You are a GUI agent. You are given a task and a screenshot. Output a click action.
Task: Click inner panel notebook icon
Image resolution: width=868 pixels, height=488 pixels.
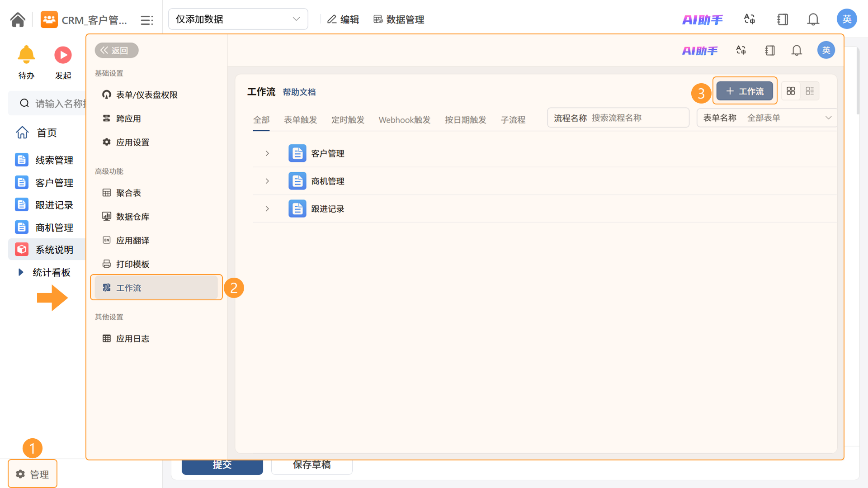click(770, 50)
